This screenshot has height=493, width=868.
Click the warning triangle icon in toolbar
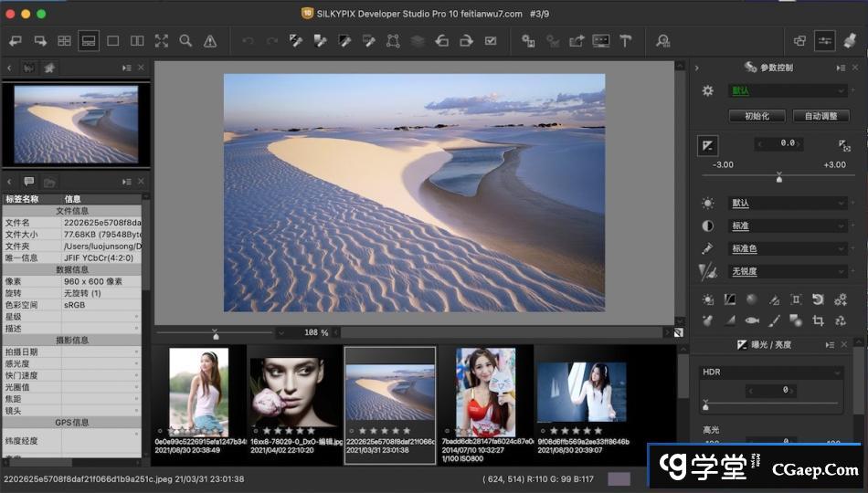click(210, 40)
